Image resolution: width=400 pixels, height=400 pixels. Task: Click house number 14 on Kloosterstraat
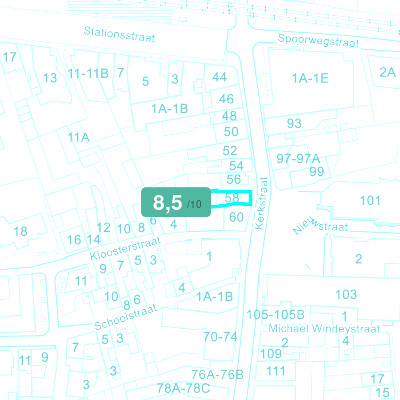94,239
